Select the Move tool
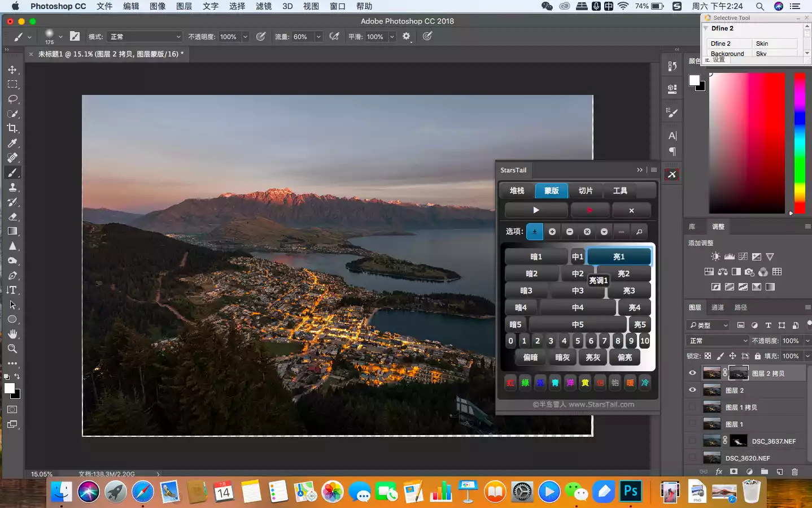The height and width of the screenshot is (508, 812). click(x=12, y=70)
